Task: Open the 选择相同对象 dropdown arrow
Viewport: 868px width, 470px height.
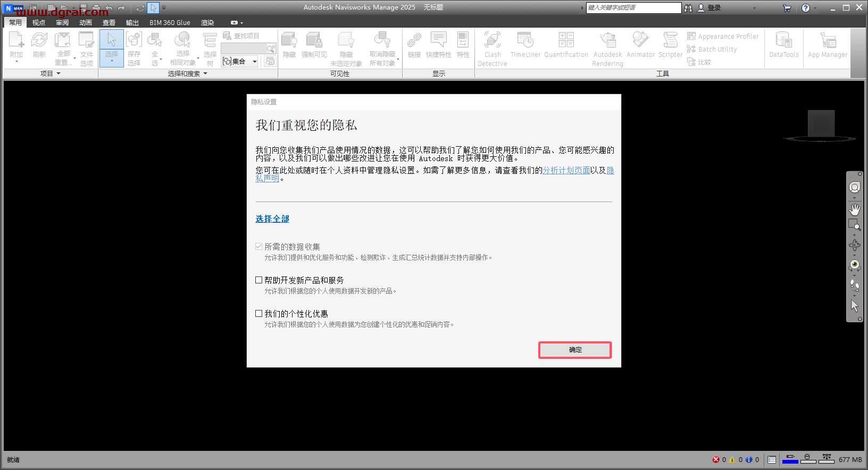Action: click(198, 58)
